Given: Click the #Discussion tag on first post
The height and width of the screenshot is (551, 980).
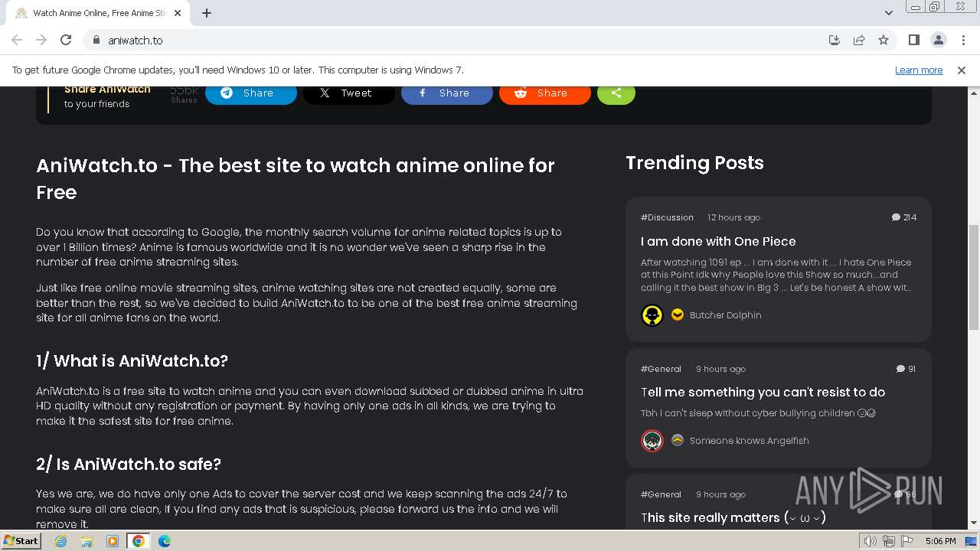Looking at the screenshot, I should (x=667, y=217).
